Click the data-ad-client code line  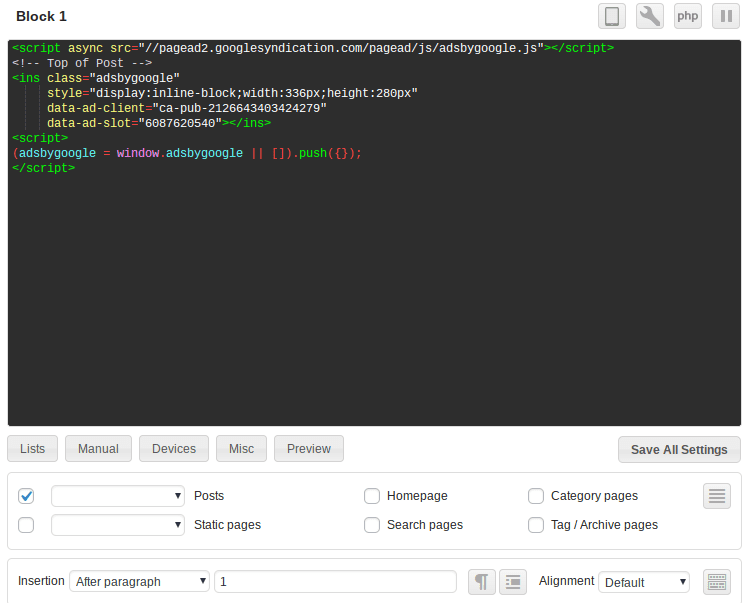point(187,108)
